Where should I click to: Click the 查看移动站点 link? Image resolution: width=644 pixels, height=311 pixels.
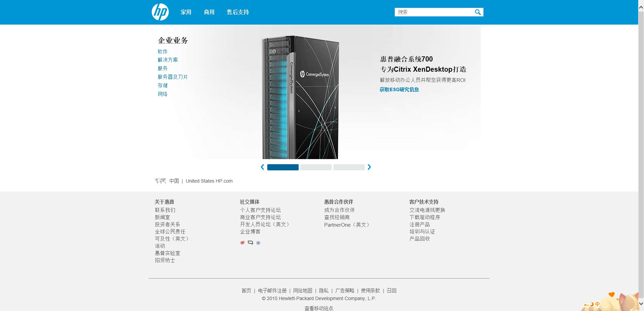[319, 308]
